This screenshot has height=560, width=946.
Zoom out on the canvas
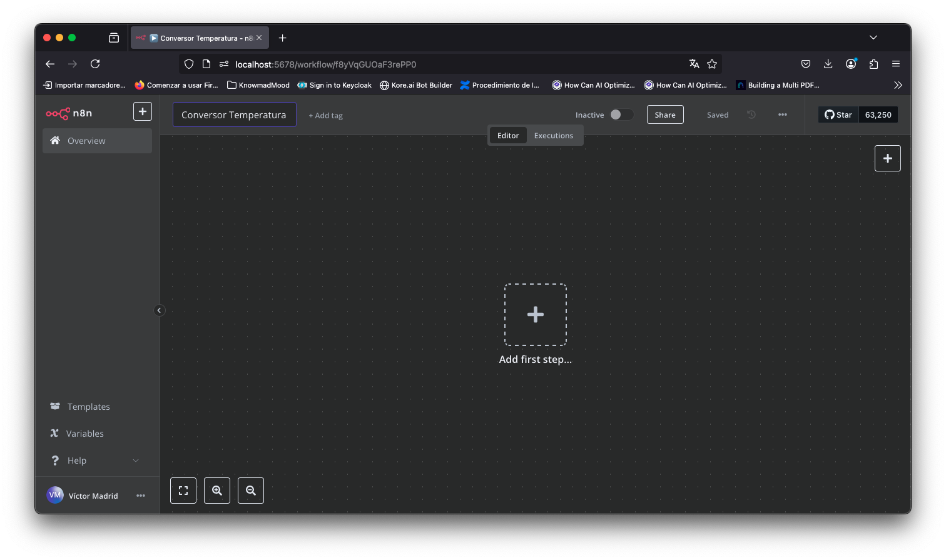pos(251,491)
